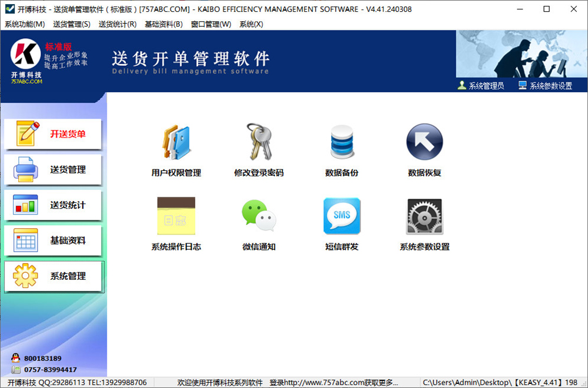Click the 送货开单管理软件 banner title

[x=191, y=59]
